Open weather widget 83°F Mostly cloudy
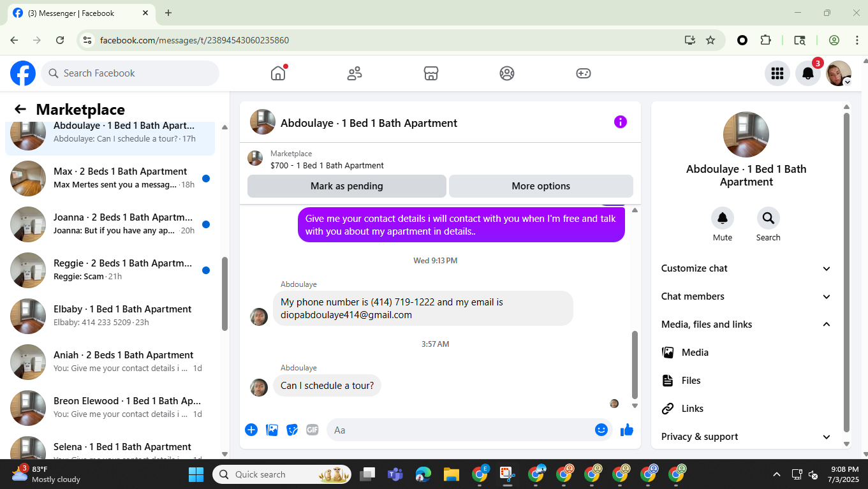 tap(46, 474)
